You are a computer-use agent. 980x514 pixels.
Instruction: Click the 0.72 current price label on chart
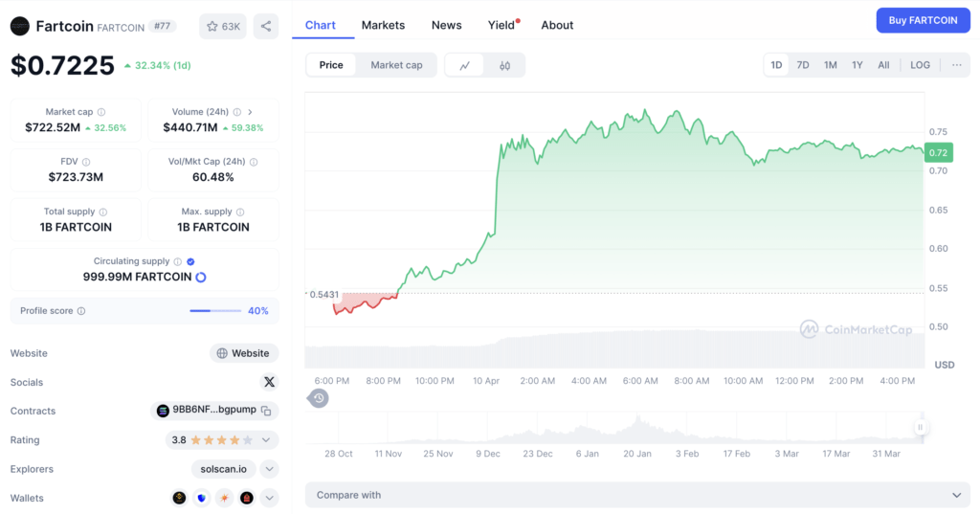(938, 152)
